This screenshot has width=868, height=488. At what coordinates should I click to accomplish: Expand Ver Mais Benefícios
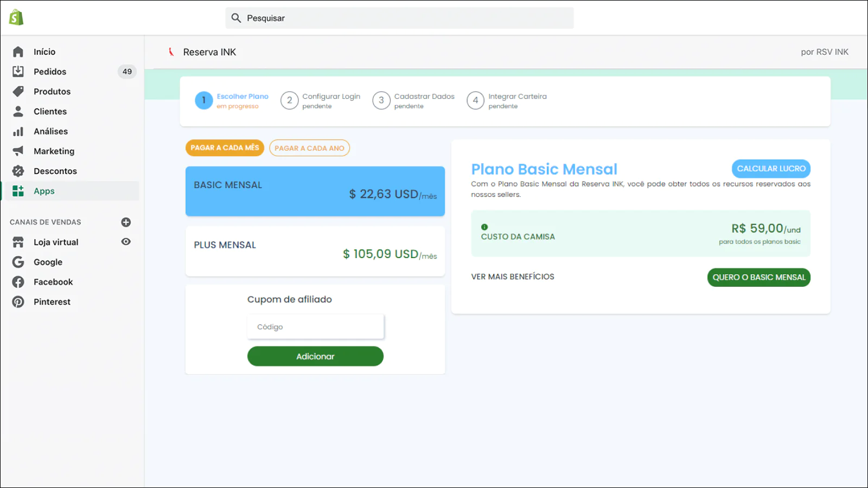(x=513, y=277)
